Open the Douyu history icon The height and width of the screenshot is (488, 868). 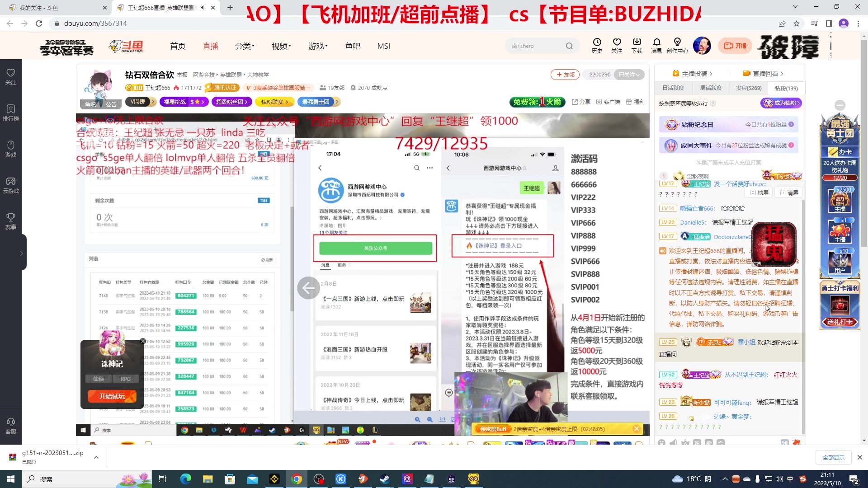coord(597,45)
